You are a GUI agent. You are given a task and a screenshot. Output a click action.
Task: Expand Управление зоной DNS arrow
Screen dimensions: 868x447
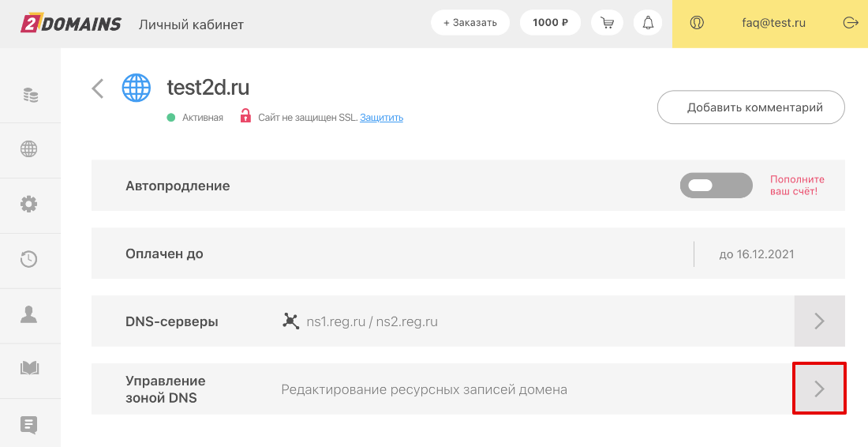(x=819, y=389)
